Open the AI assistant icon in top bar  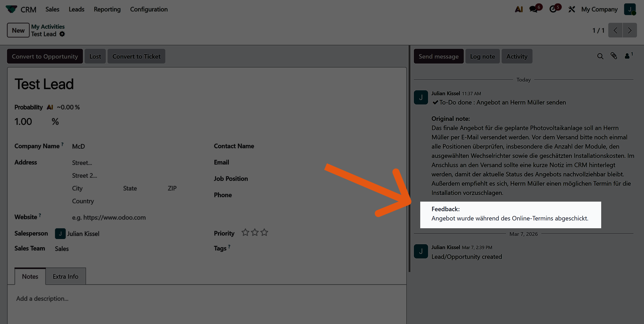519,9
